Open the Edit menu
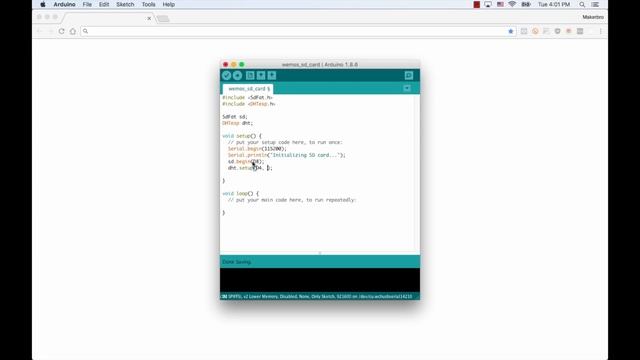The image size is (640, 360). coord(104,4)
